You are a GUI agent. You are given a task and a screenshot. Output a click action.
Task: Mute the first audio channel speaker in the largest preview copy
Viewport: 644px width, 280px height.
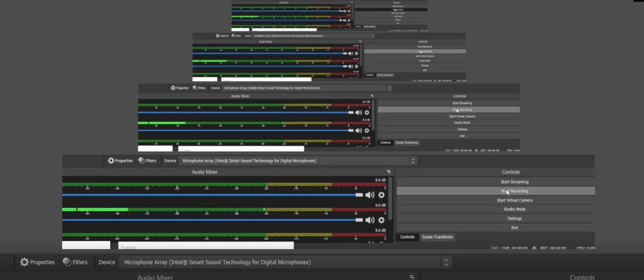(x=370, y=195)
